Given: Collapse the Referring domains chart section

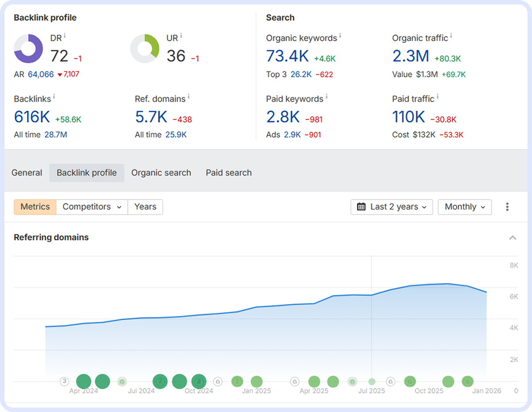Looking at the screenshot, I should pyautogui.click(x=512, y=238).
